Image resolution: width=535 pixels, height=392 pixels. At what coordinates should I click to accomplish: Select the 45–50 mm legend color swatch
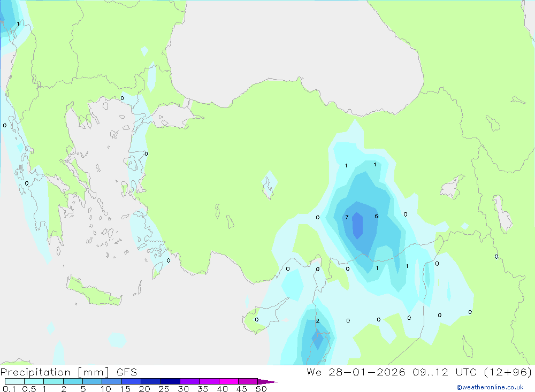[248, 381]
